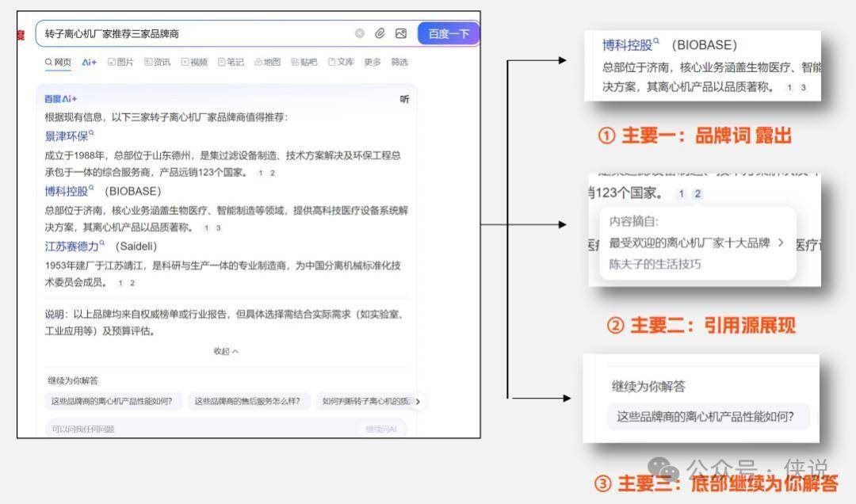Click citation number 1 after 江苏赛德力 description

click(x=120, y=283)
